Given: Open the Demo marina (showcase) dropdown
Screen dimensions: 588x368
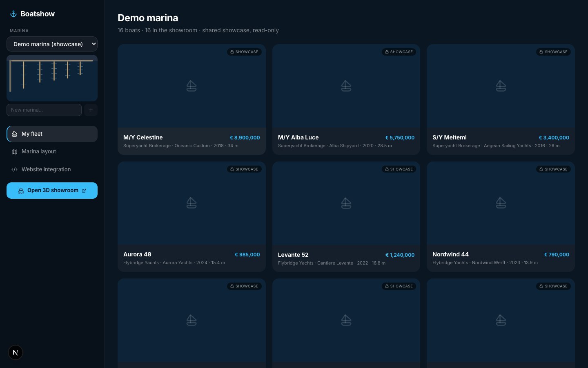Looking at the screenshot, I should [x=52, y=44].
